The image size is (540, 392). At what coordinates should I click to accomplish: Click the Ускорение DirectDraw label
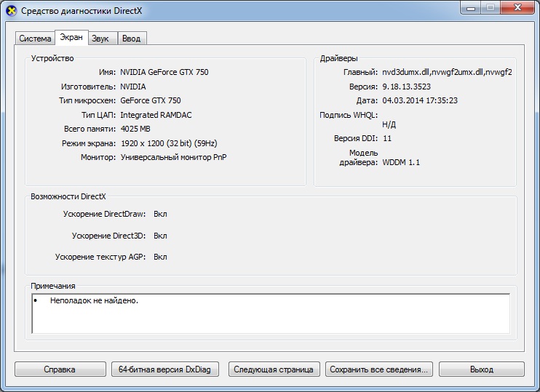pos(104,214)
